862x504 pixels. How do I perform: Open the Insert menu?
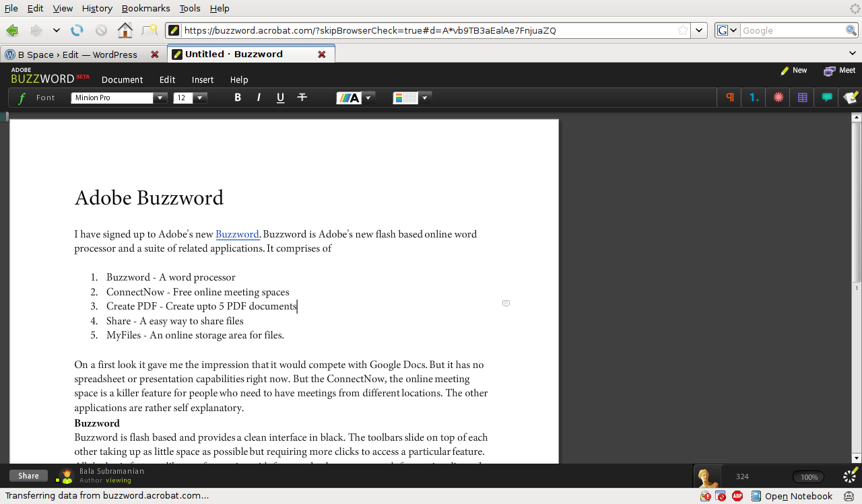pyautogui.click(x=203, y=79)
